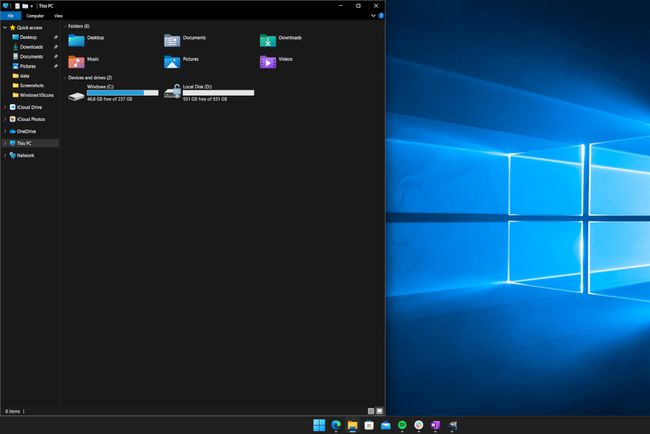Expand the OneDrive tree node
This screenshot has height=434, width=650.
[5, 131]
